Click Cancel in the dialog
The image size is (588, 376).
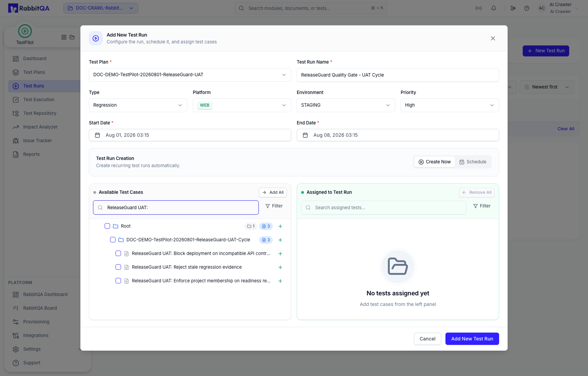tap(428, 339)
